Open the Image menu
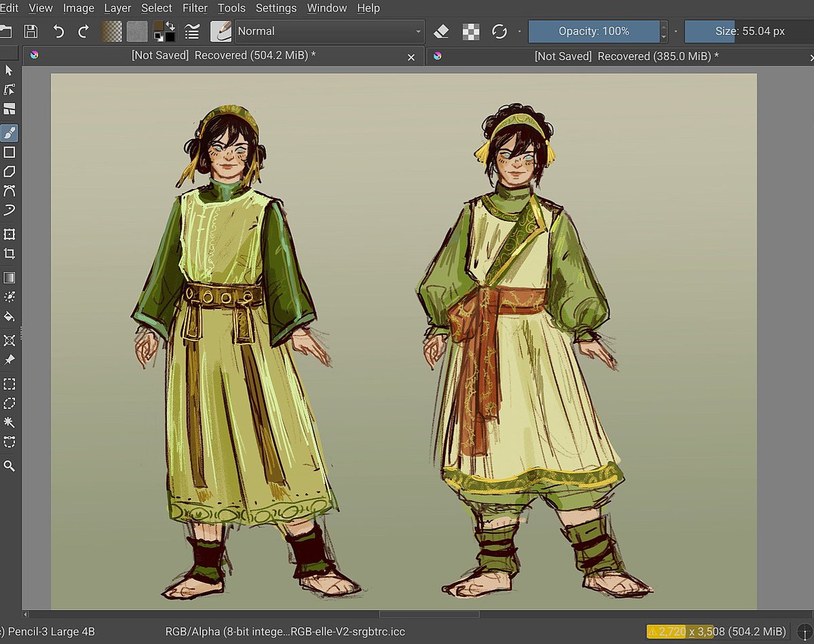This screenshot has width=814, height=644. pyautogui.click(x=79, y=8)
